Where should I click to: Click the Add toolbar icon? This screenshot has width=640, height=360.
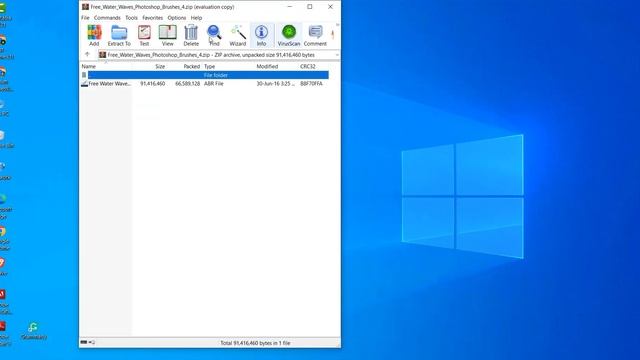click(x=94, y=35)
